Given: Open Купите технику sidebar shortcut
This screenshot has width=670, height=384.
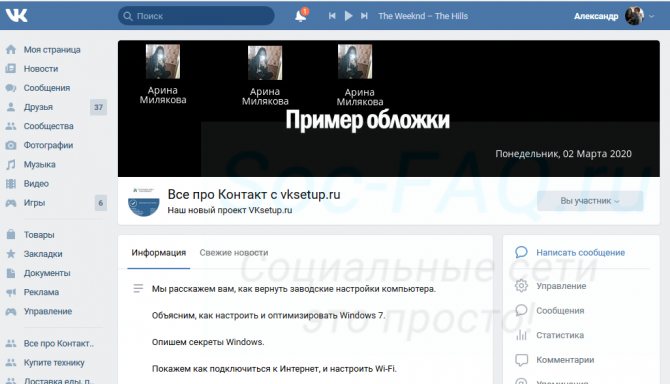Looking at the screenshot, I should (x=54, y=363).
